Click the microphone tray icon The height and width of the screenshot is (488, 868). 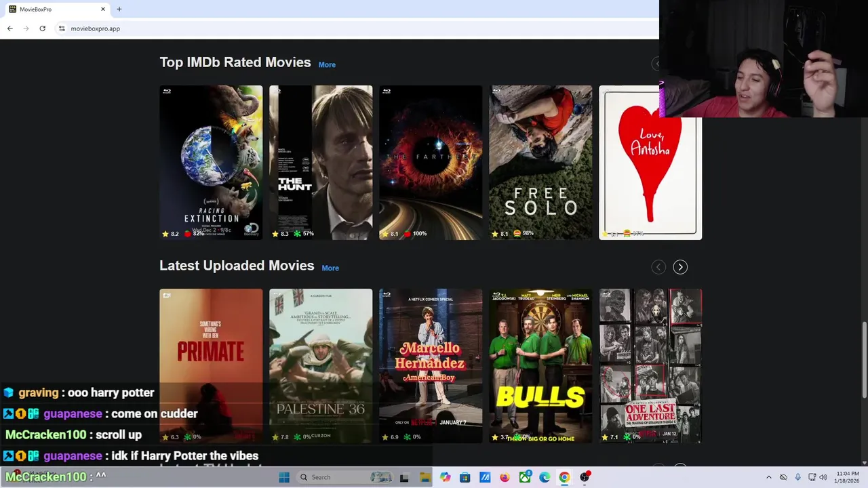click(797, 477)
